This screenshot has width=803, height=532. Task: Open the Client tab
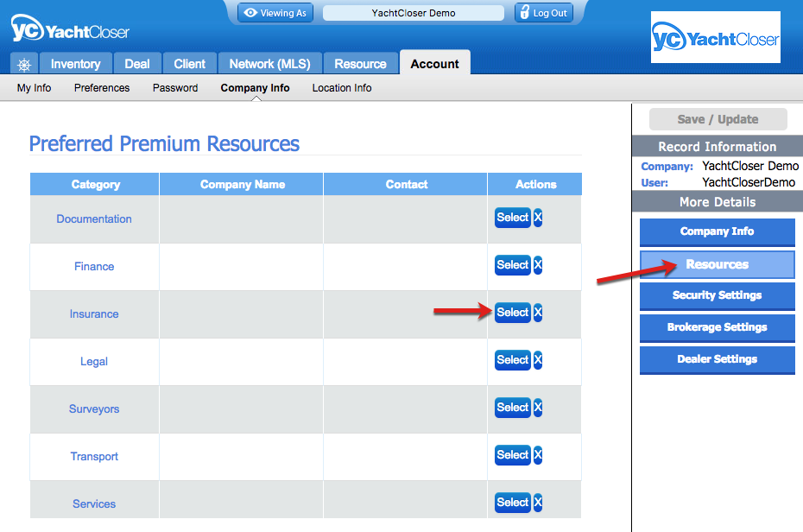[x=189, y=64]
